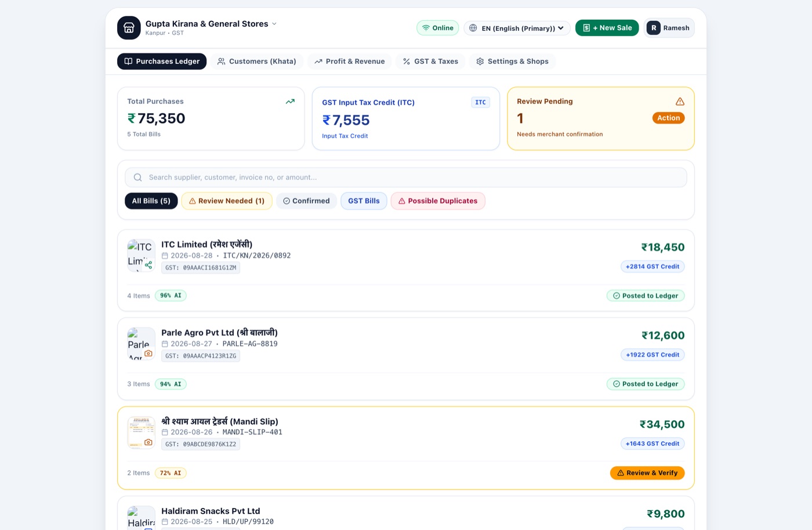Click invoice number PARLE-AG-8819
The height and width of the screenshot is (530, 812).
250,344
